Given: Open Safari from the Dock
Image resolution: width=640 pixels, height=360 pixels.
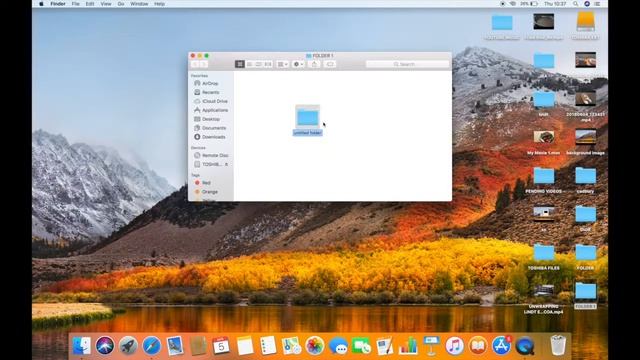Looking at the screenshot, I should pyautogui.click(x=151, y=346).
